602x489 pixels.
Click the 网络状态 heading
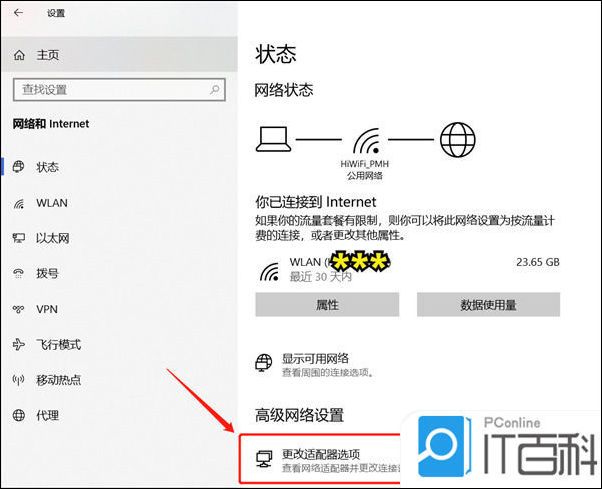(x=284, y=90)
